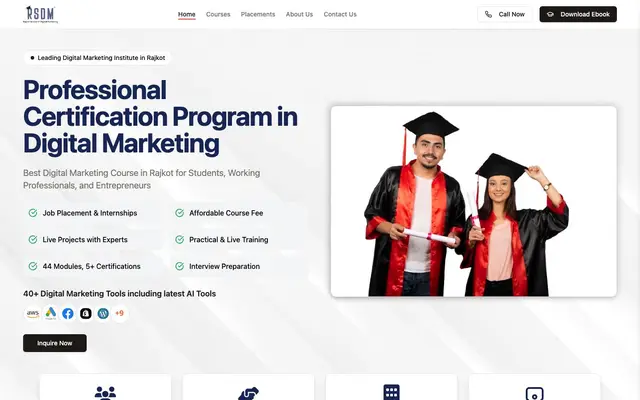
Task: Click checkmark beside Practical & Live Training
Action: 180,240
